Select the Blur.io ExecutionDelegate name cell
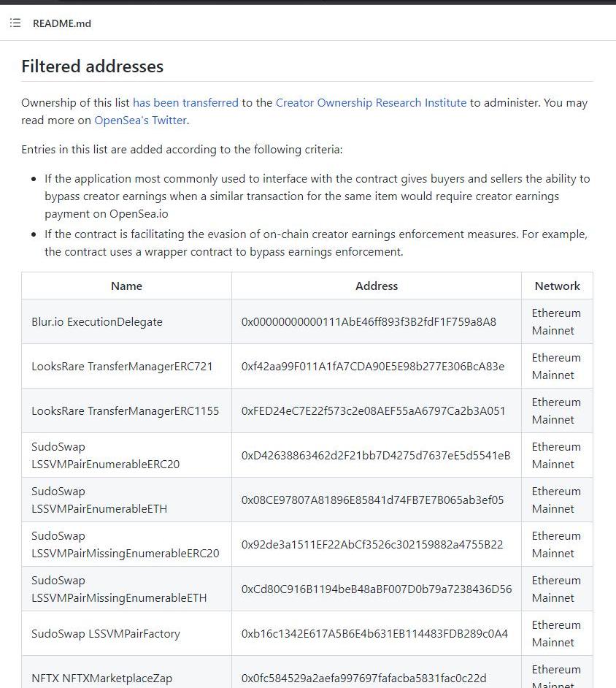Image resolution: width=616 pixels, height=688 pixels. (97, 322)
